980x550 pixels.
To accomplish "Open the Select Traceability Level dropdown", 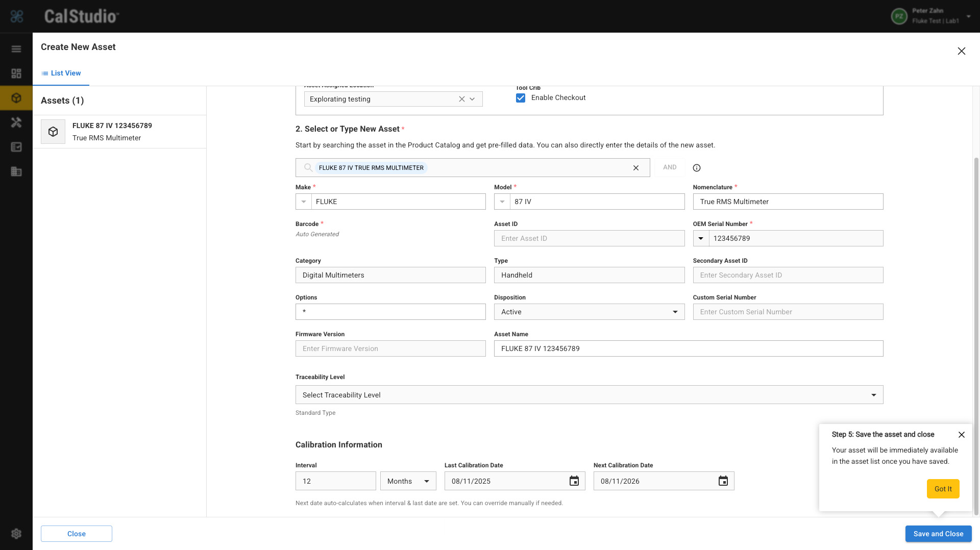I will click(x=589, y=395).
